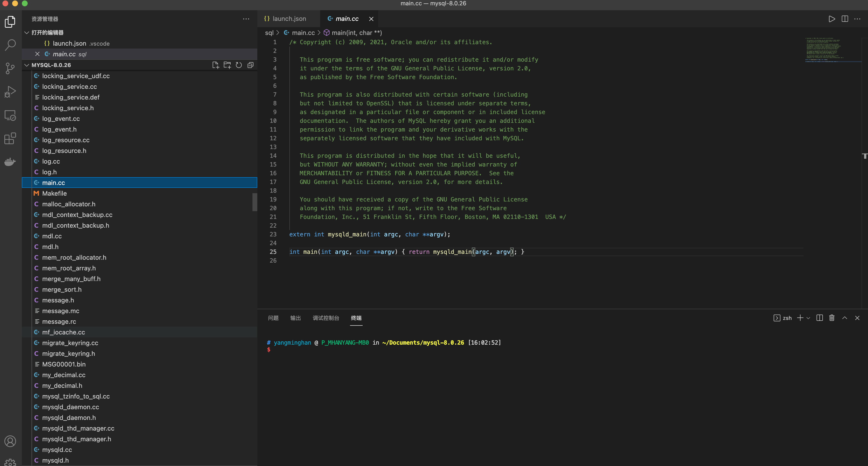Image resolution: width=868 pixels, height=466 pixels.
Task: Open the new terminal profile dropdown arrow
Action: coord(808,318)
